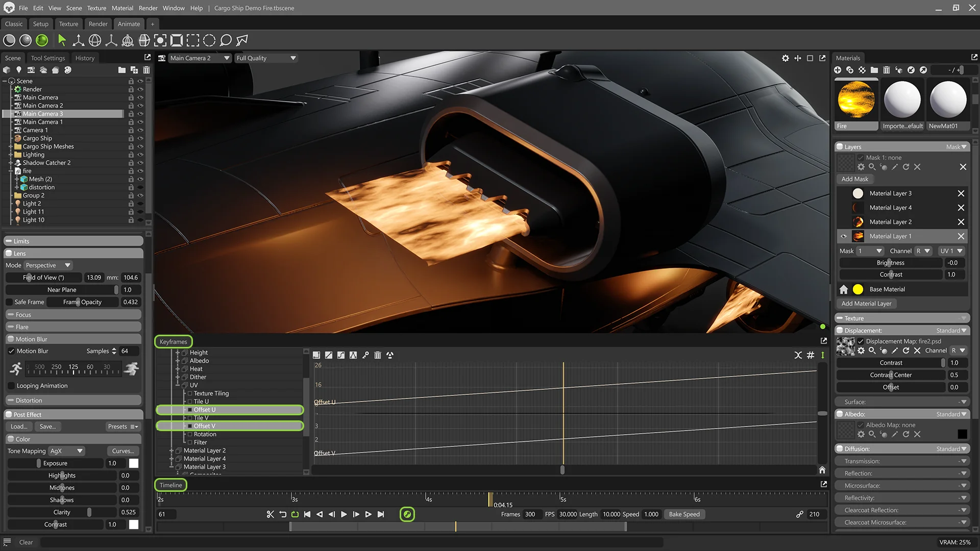
Task: Click the scissors cut icon in timeline
Action: point(270,514)
